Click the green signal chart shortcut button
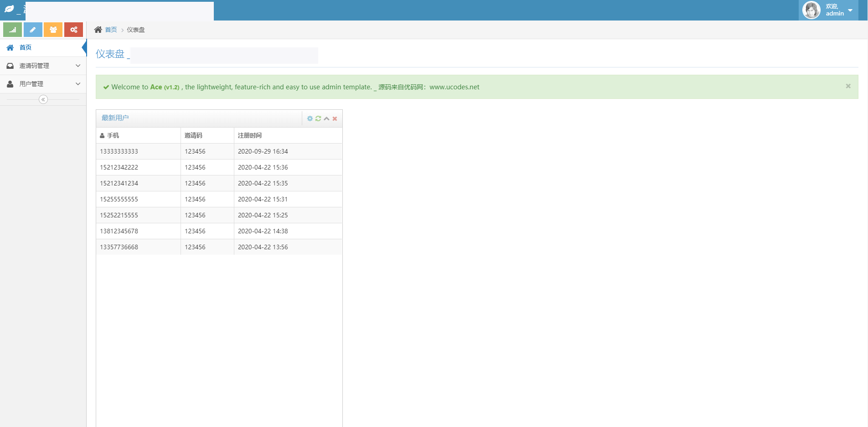This screenshot has height=427, width=868. click(x=12, y=30)
